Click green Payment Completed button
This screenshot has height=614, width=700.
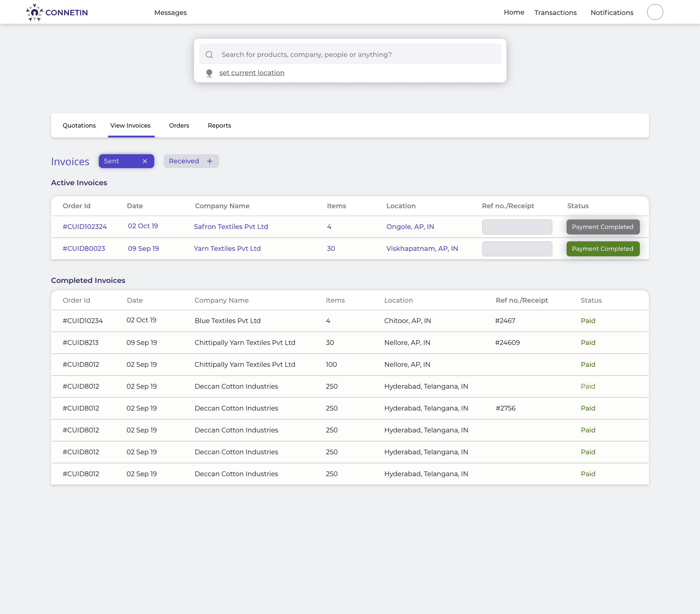[x=603, y=249]
